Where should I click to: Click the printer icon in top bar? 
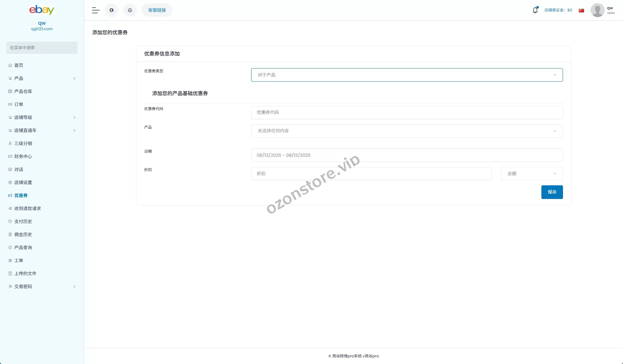pyautogui.click(x=130, y=10)
